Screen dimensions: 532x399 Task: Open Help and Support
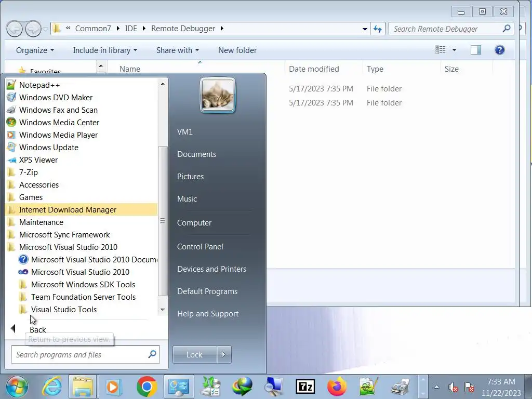[x=208, y=314]
